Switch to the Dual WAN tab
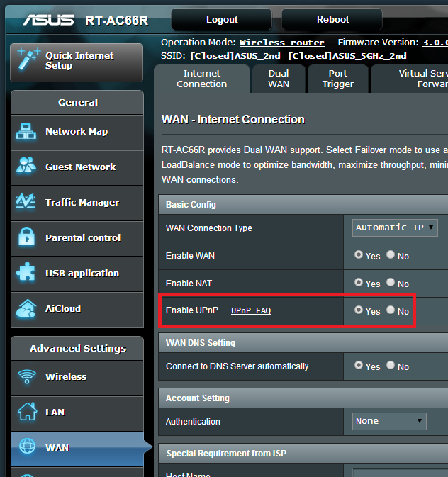 coord(279,79)
